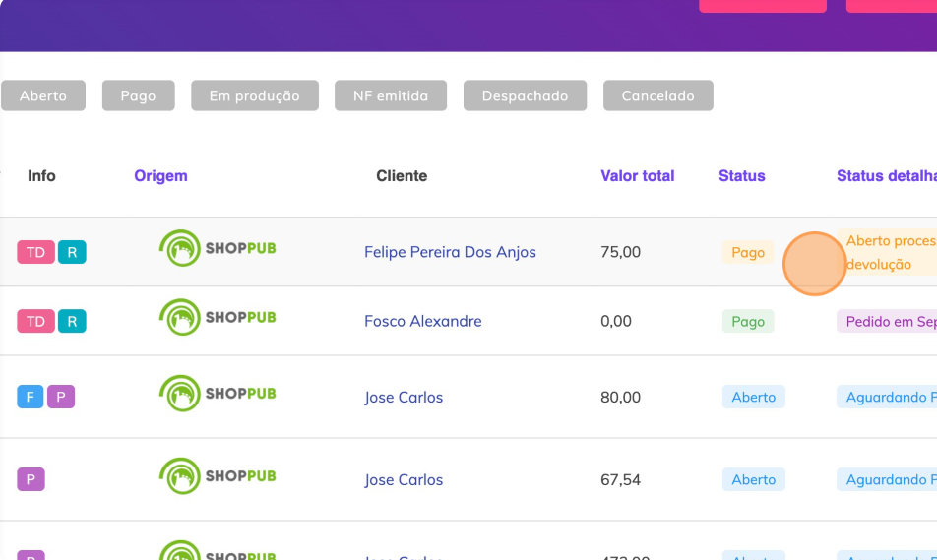Click TD badge in Felipe Pereira row
This screenshot has width=937, height=560.
[35, 252]
